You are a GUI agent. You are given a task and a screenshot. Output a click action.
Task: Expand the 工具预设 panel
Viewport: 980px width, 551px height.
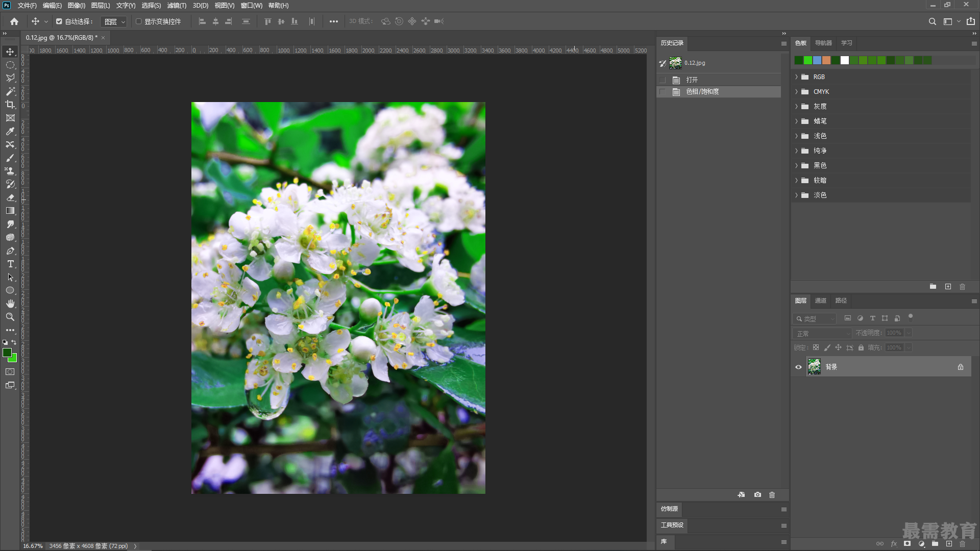(672, 525)
